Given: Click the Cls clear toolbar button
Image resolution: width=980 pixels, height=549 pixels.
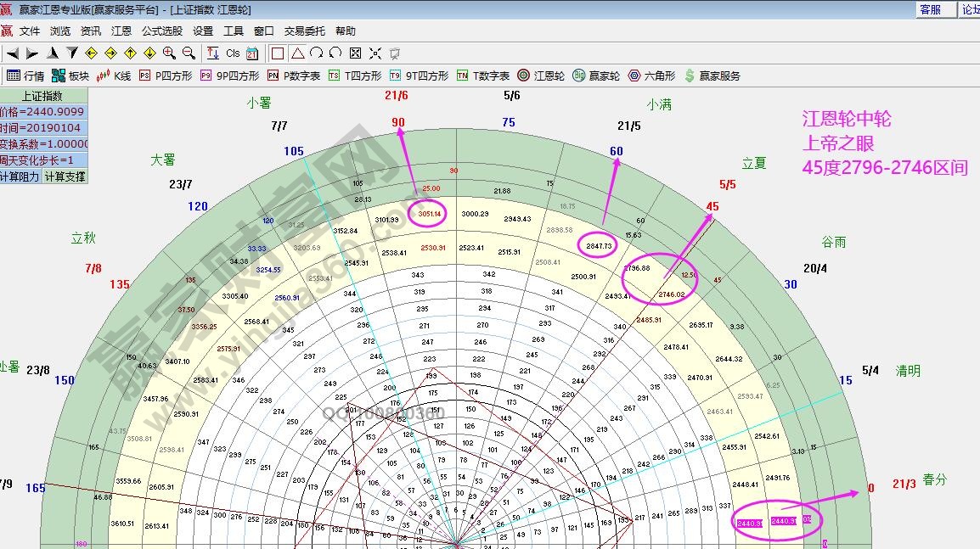Looking at the screenshot, I should (233, 53).
